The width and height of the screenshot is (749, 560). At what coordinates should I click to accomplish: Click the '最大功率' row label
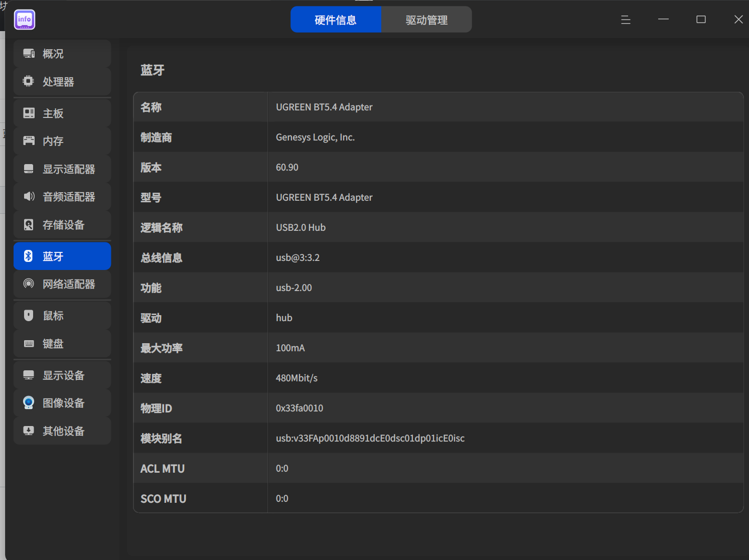tap(162, 348)
